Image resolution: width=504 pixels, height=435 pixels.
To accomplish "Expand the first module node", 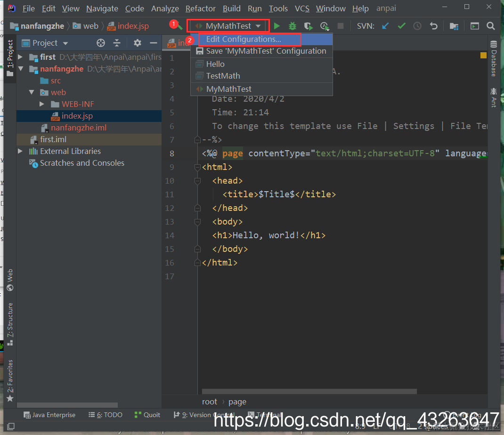I will tap(20, 57).
